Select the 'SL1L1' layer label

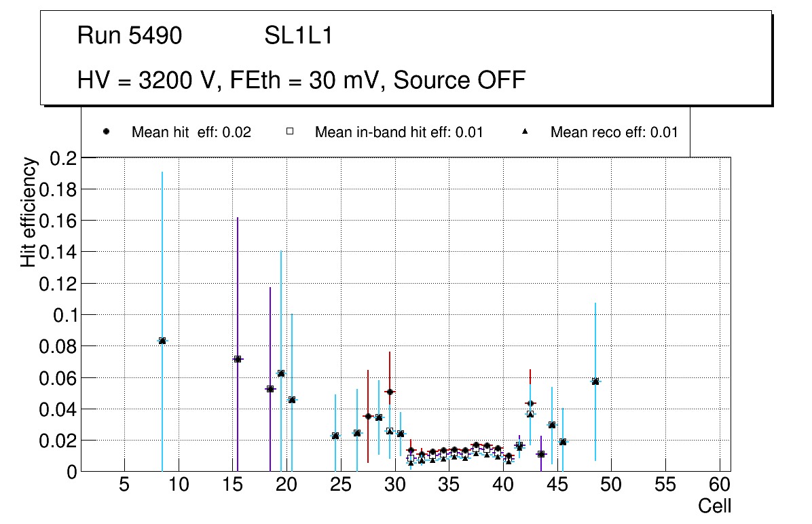point(298,36)
